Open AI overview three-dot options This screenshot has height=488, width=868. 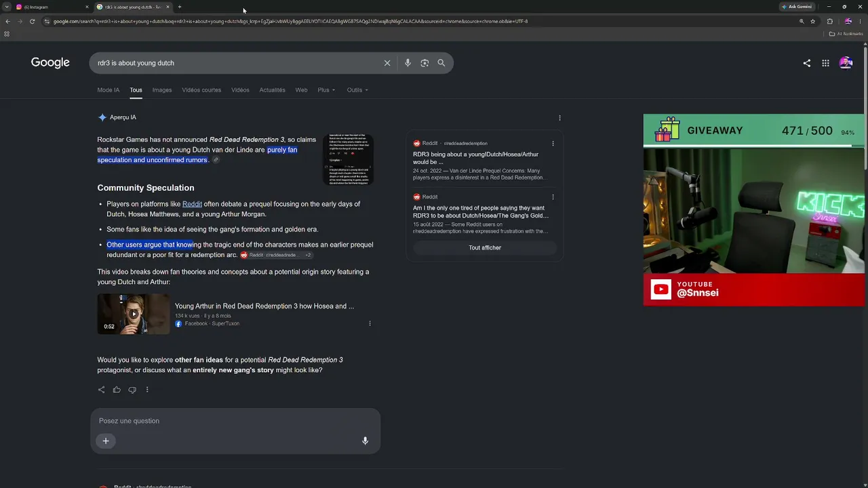(x=559, y=118)
